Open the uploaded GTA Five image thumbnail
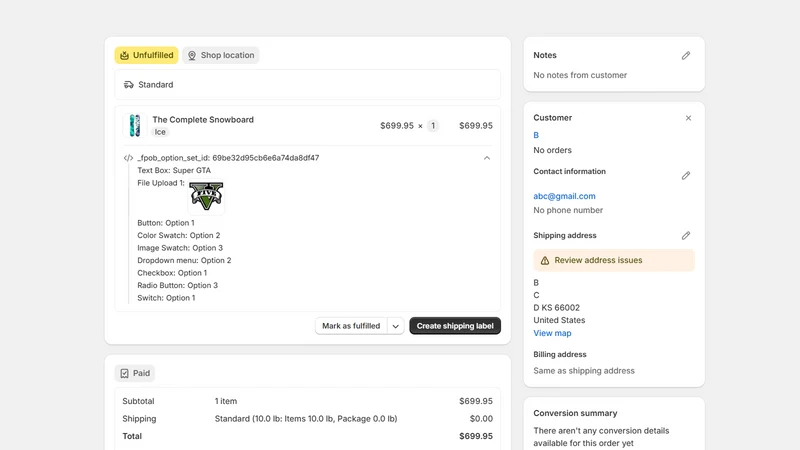800x450 pixels. coord(206,196)
